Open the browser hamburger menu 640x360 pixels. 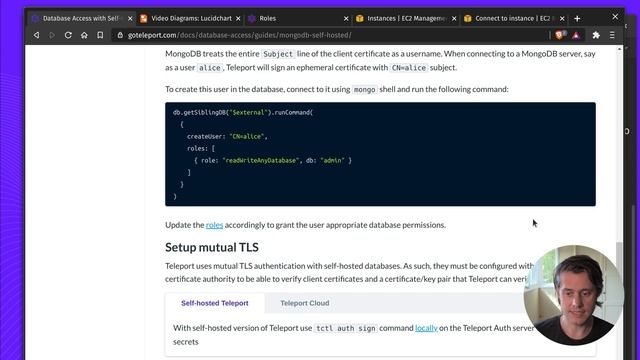pos(612,35)
